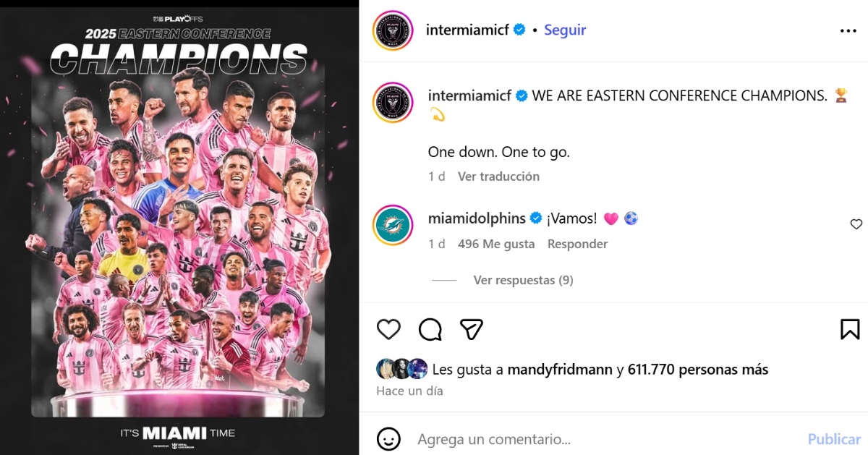Image resolution: width=868 pixels, height=455 pixels.
Task: Open comments using the speech bubble icon
Action: (430, 329)
